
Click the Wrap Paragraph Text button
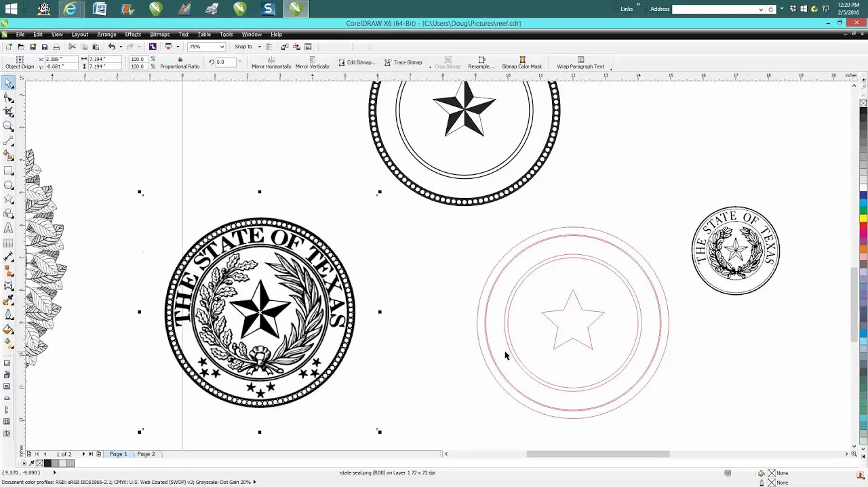click(580, 63)
